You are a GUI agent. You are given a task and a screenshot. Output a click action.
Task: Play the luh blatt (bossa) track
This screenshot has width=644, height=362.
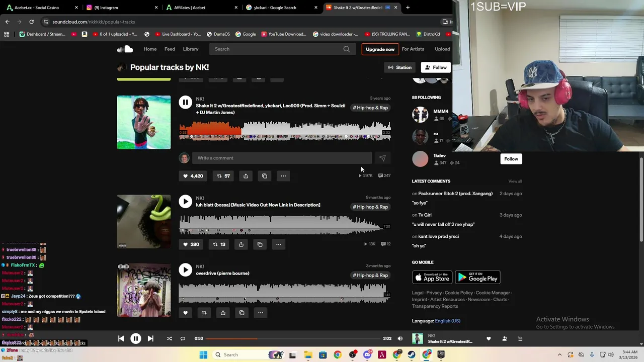pyautogui.click(x=185, y=202)
